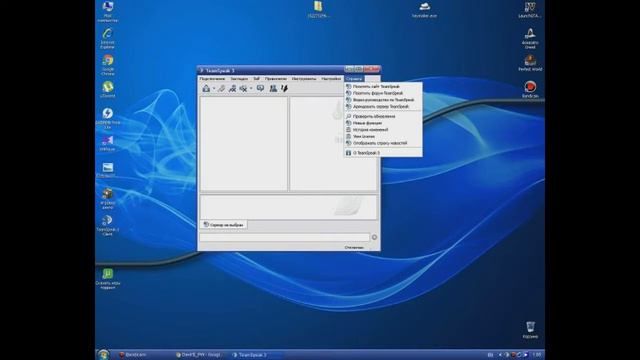Viewport: 640px width, 360px height.
Task: Click the round emoticon button beside chat input
Action: 374,237
